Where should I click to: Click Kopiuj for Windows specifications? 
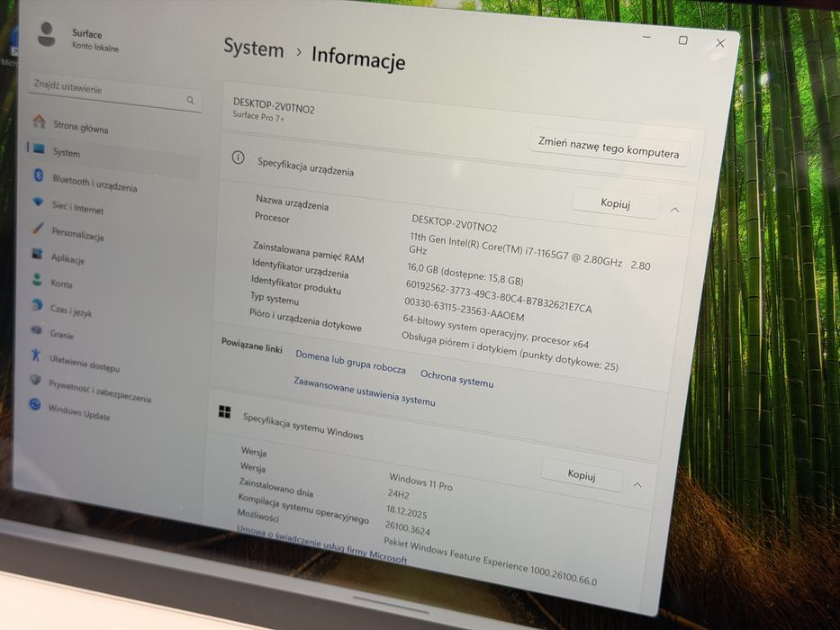pos(582,474)
